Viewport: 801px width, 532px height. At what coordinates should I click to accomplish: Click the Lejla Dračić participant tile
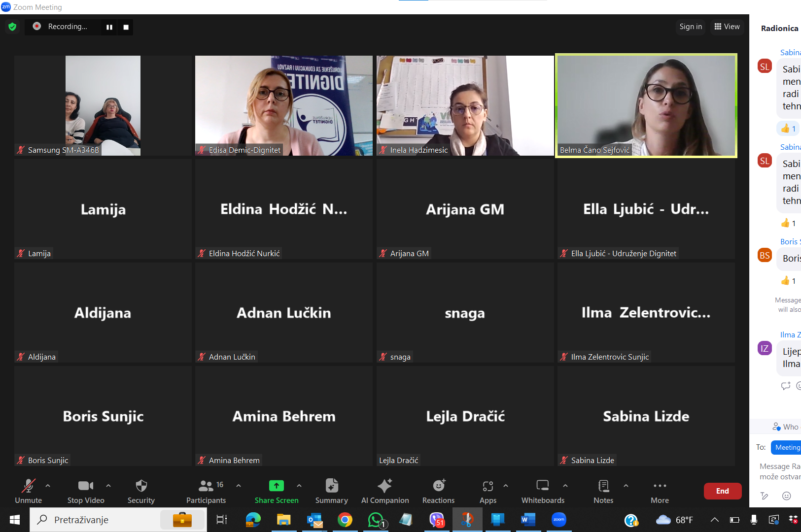click(465, 416)
